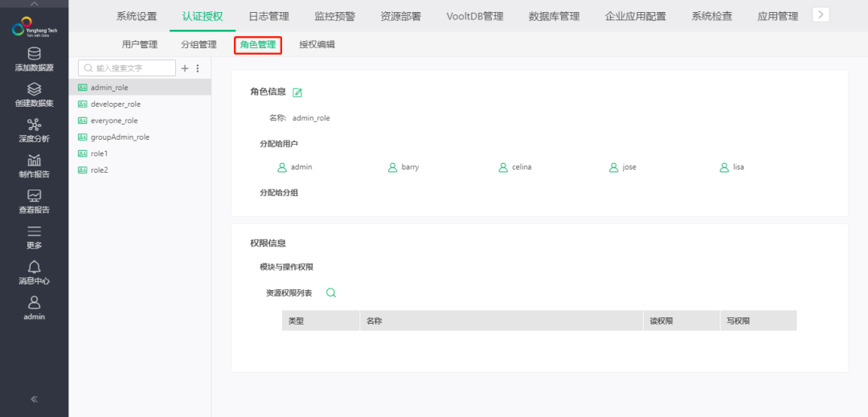
Task: Click the admin user avatar in sidebar
Action: [x=35, y=302]
